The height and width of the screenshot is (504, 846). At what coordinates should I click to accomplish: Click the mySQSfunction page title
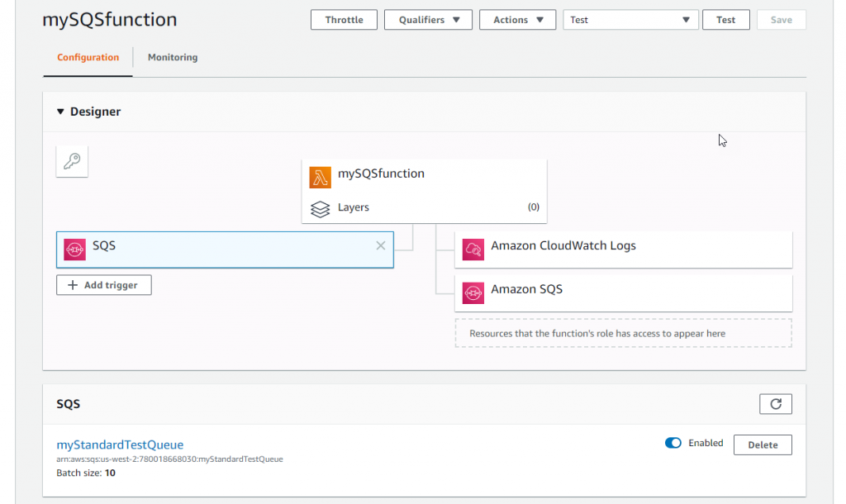coord(110,20)
